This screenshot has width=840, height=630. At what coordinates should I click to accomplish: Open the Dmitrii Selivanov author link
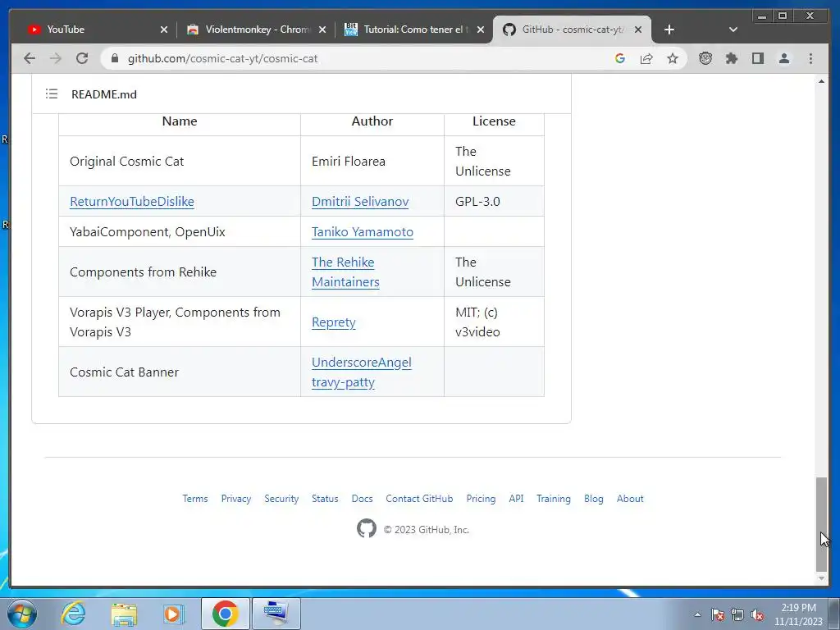[x=360, y=202]
